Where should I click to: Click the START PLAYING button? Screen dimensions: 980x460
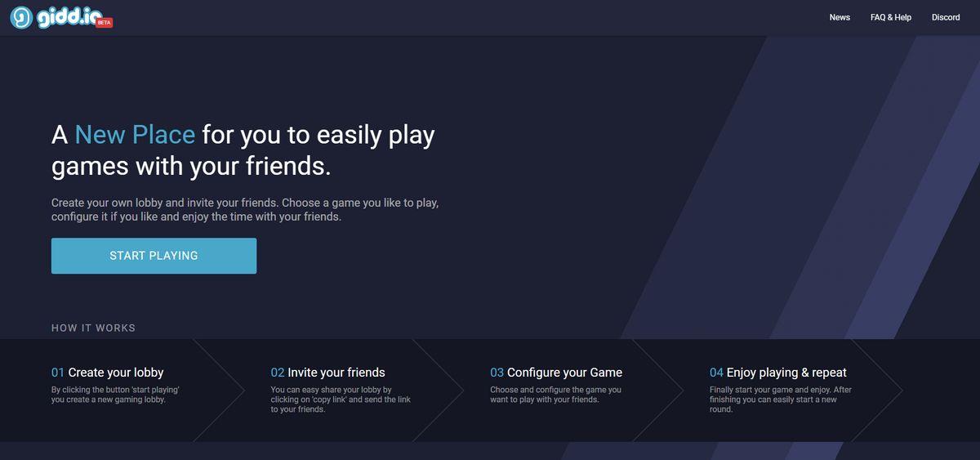click(x=154, y=256)
